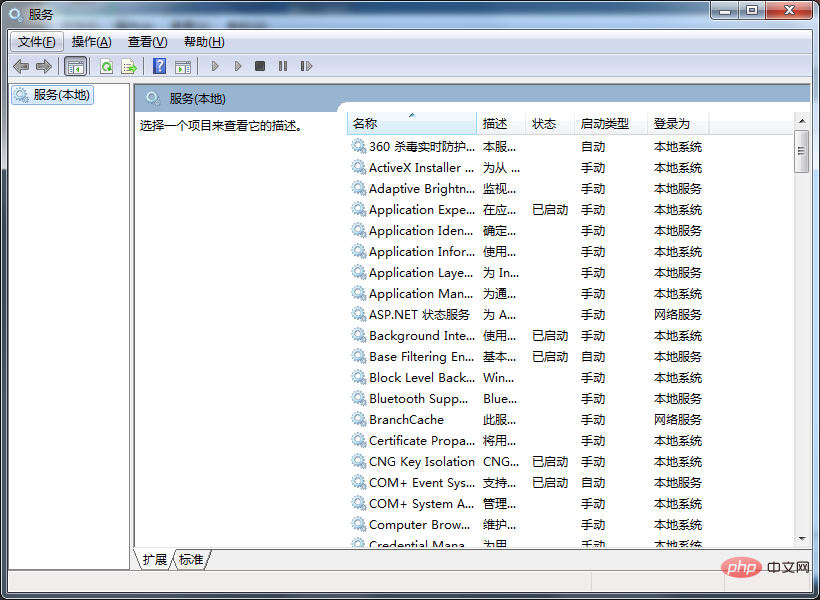Viewport: 820px width, 600px height.
Task: Open the 操作(A) menu
Action: click(92, 42)
